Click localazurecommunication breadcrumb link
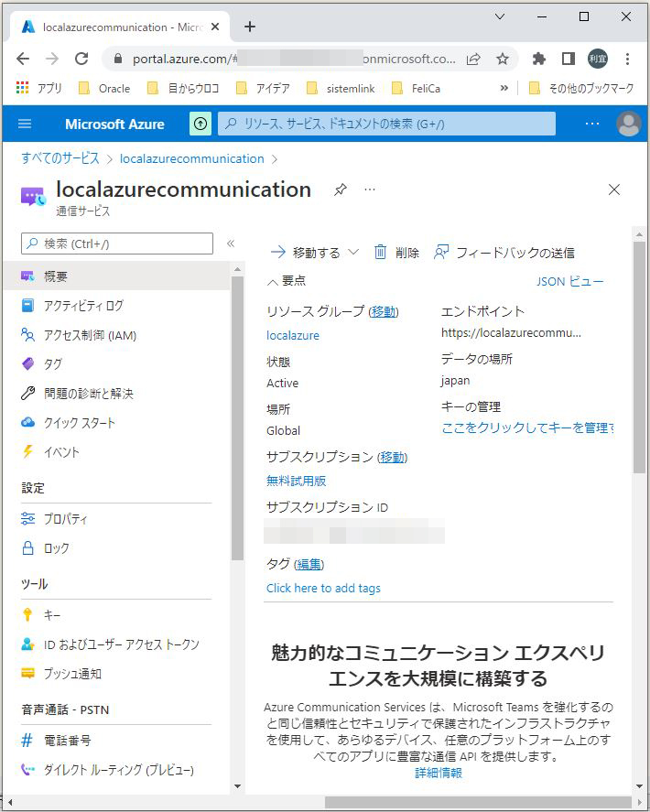This screenshot has height=812, width=650. [x=191, y=158]
